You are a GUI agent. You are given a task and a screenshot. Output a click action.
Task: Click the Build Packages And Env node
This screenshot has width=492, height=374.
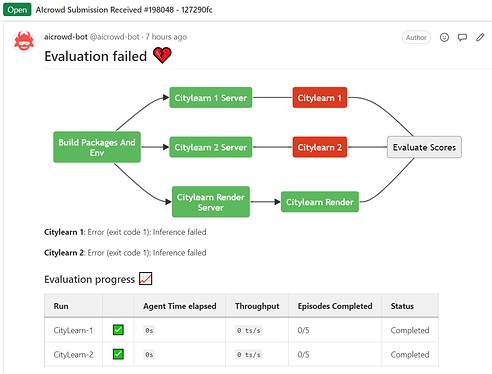point(97,147)
